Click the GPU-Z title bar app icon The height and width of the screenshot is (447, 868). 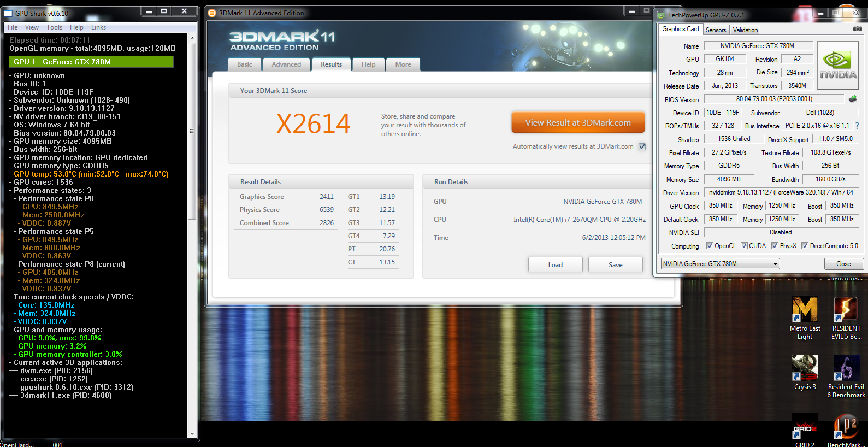[661, 15]
